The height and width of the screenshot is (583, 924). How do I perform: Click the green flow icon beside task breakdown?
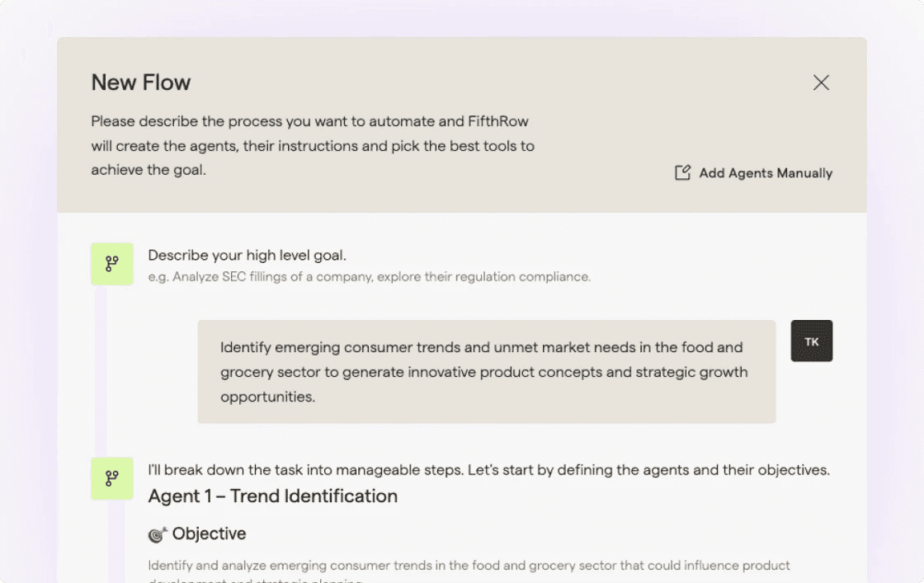coord(112,478)
